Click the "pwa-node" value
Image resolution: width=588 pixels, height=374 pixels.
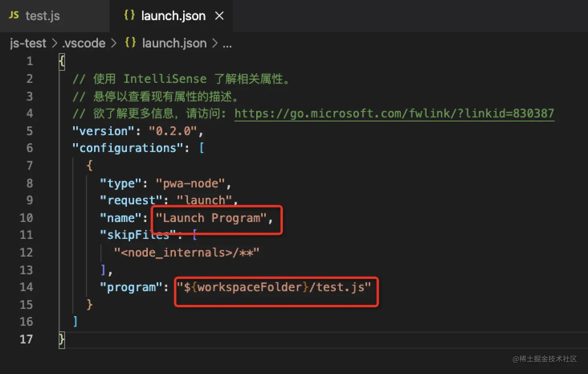pyautogui.click(x=190, y=183)
